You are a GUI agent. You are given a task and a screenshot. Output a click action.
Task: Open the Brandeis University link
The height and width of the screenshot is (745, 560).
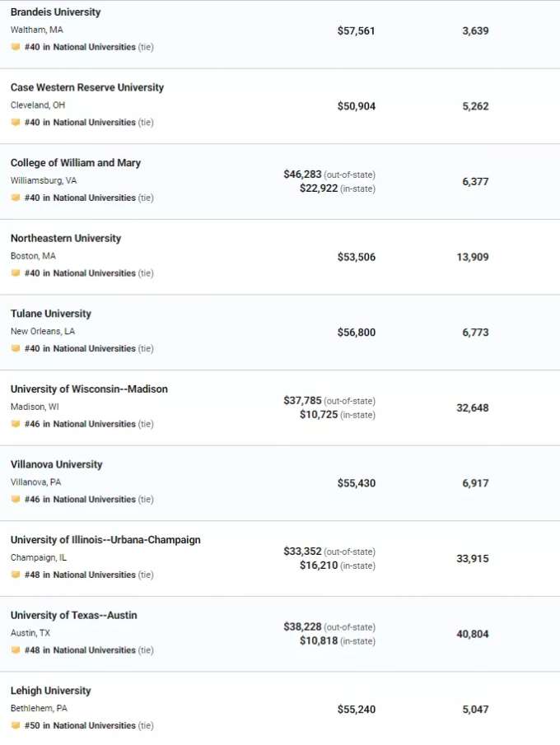[x=56, y=12]
